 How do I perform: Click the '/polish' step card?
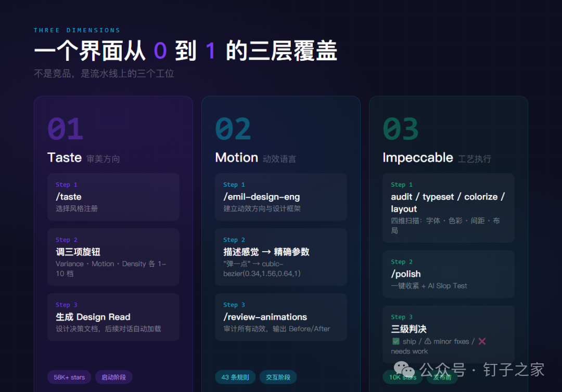449,274
